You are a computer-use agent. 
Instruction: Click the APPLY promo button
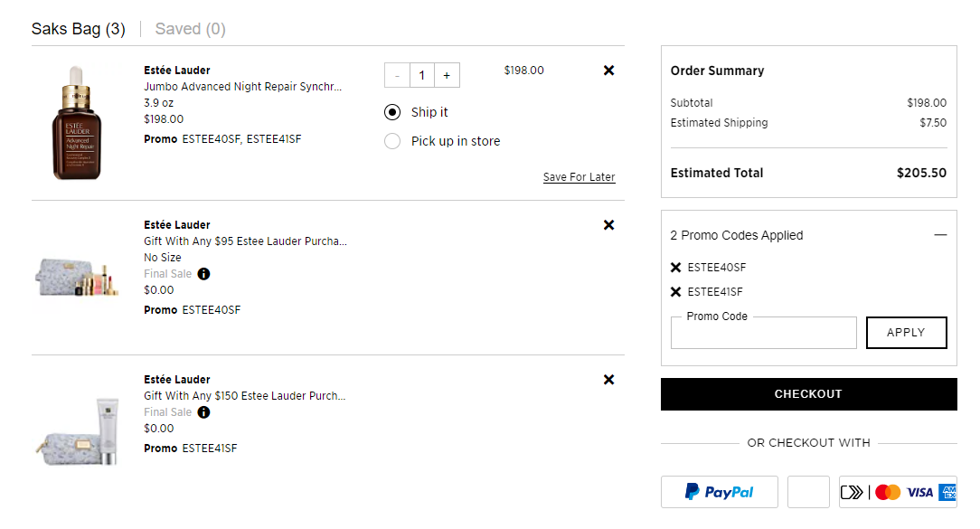(906, 333)
